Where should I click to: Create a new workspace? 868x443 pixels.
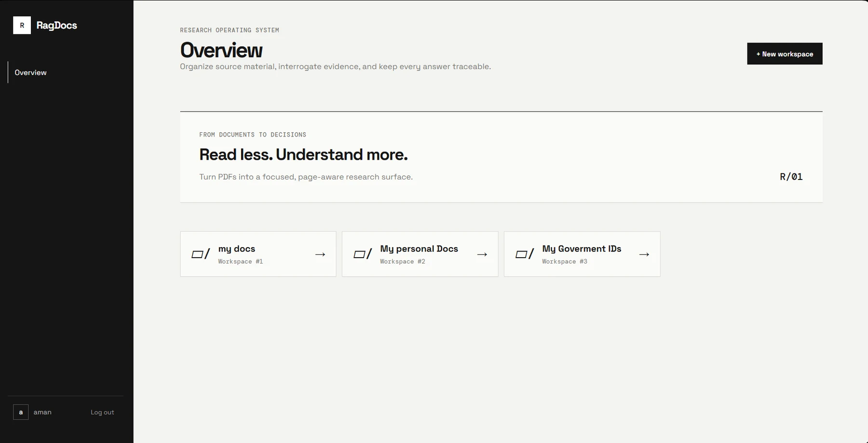click(x=785, y=54)
